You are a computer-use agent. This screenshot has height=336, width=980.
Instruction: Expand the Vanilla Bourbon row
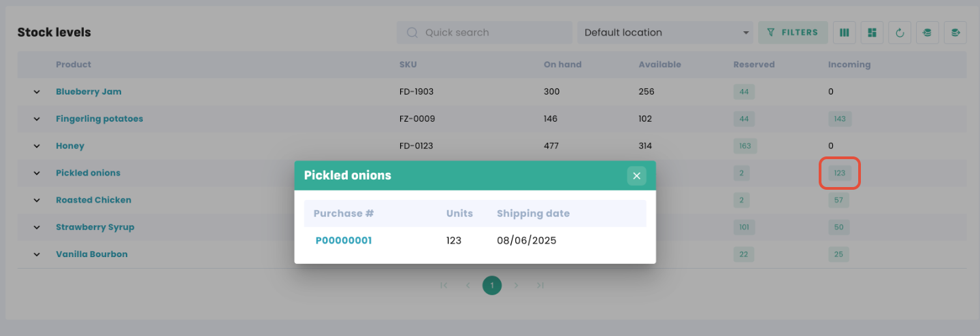[x=37, y=254]
